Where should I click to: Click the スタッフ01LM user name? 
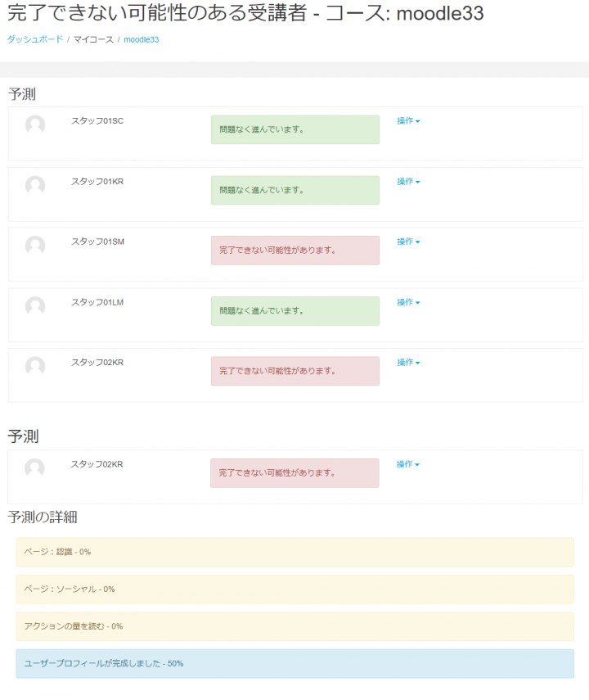click(x=97, y=302)
